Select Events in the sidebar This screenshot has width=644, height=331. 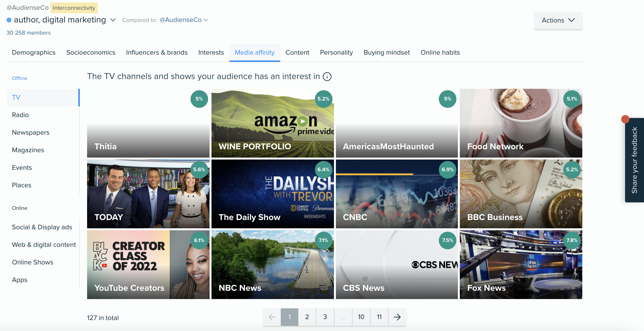click(43, 168)
